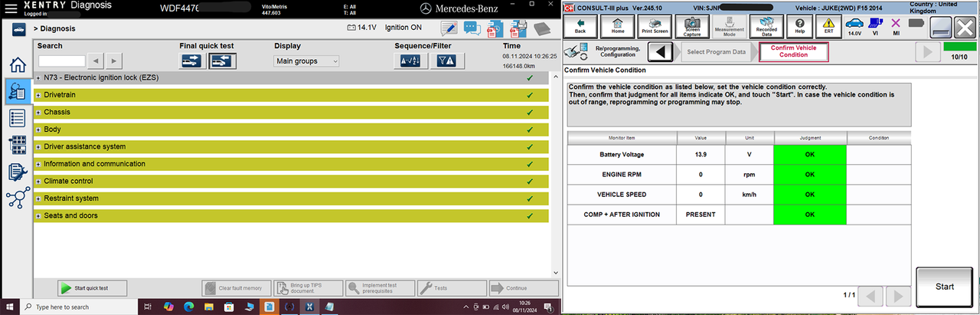Click the Home icon in Xentry sidebar
Screen dimensions: 980x315
point(17,65)
